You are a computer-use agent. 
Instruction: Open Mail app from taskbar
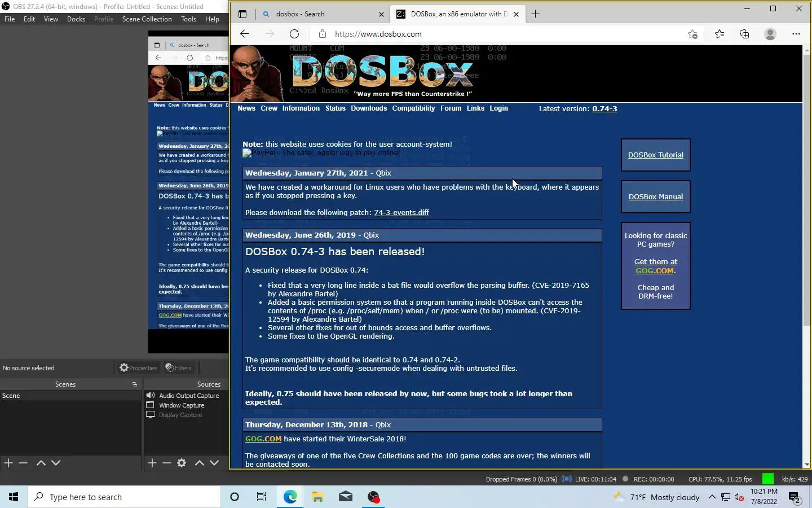[x=346, y=497]
